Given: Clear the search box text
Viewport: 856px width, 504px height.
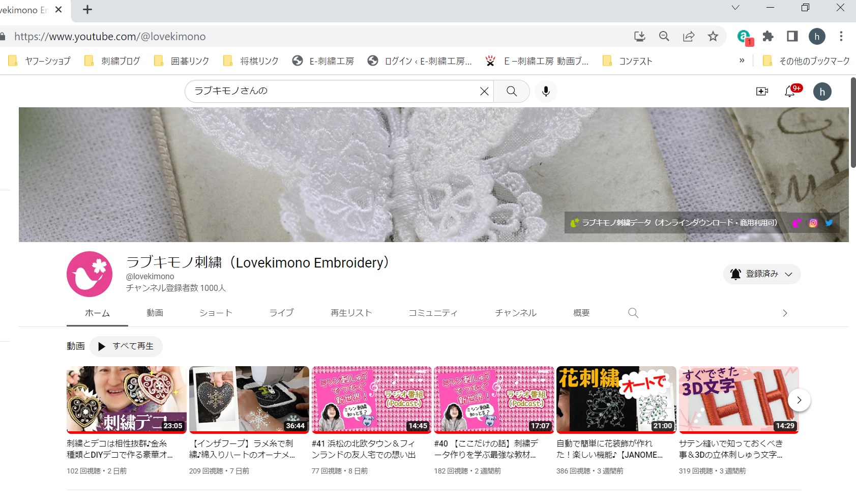Looking at the screenshot, I should (x=484, y=91).
